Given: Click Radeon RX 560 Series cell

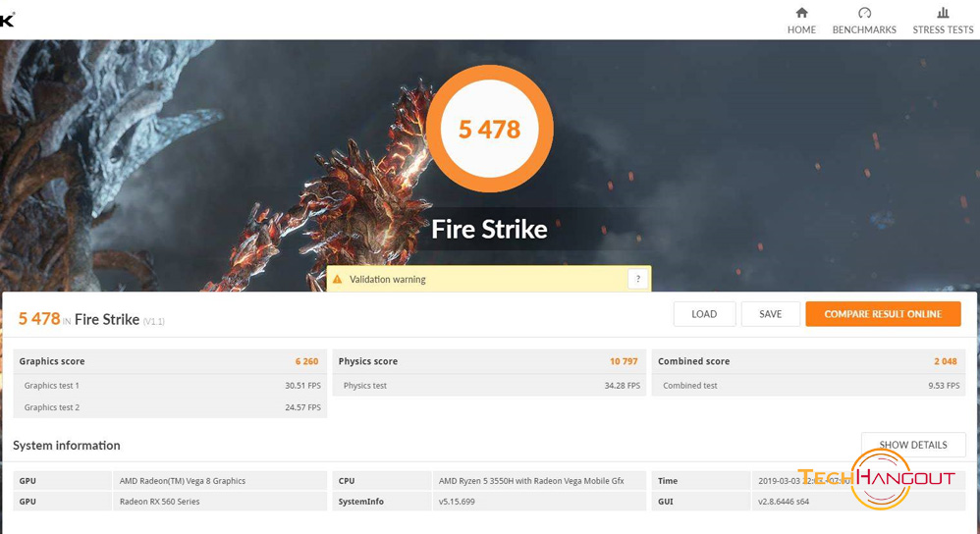Looking at the screenshot, I should (x=220, y=502).
